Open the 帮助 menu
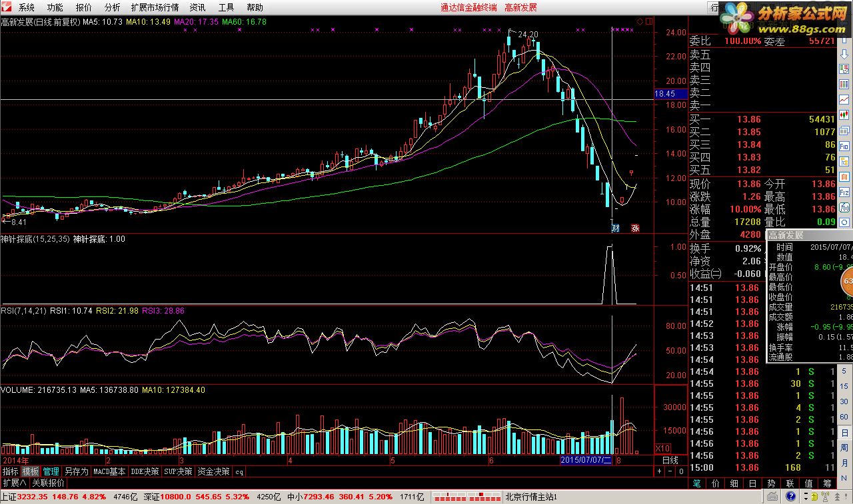Viewport: 853px width, 504px height. (x=255, y=7)
